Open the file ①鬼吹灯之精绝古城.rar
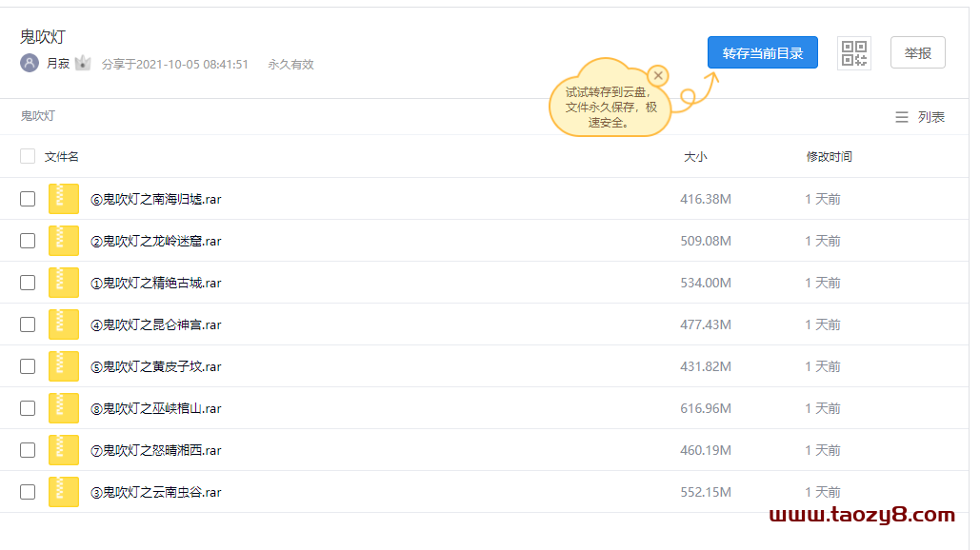 155,283
